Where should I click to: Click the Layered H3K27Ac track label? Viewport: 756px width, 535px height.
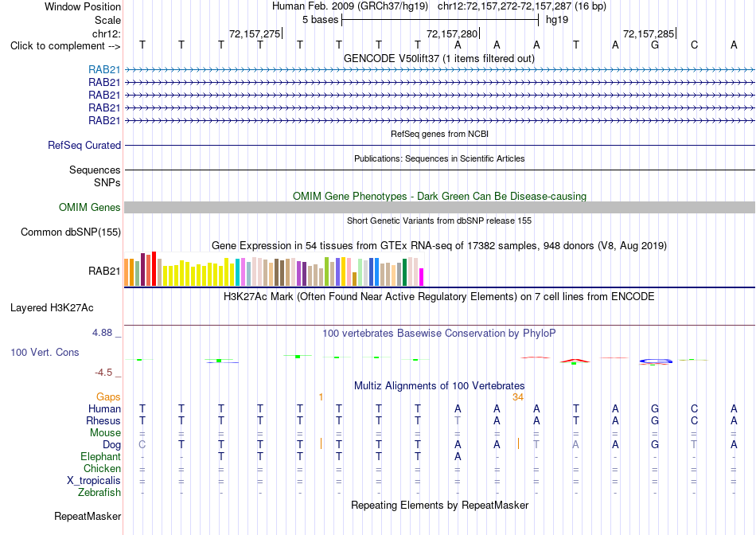point(52,308)
